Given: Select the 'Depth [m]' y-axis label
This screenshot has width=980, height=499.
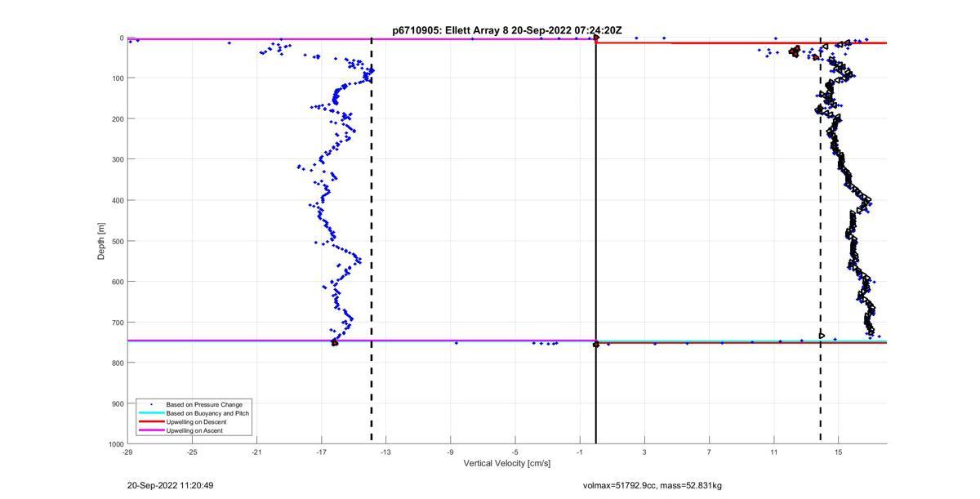Looking at the screenshot, I should pos(102,241).
